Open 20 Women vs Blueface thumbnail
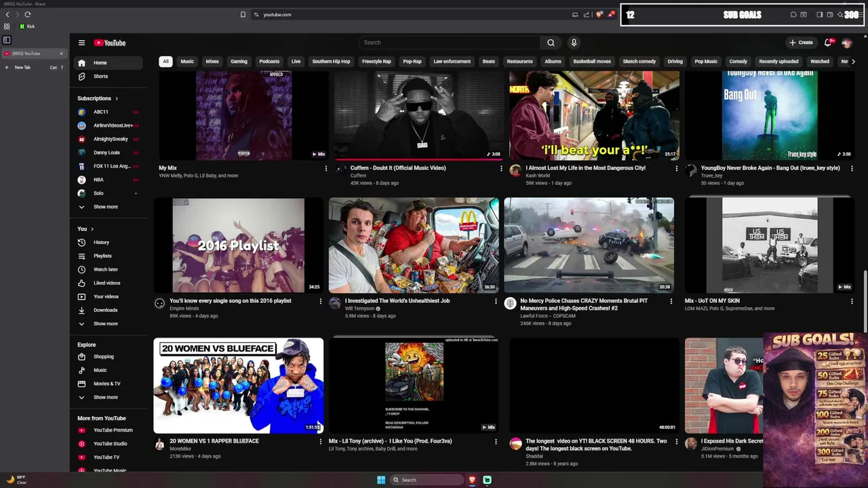 pos(238,386)
